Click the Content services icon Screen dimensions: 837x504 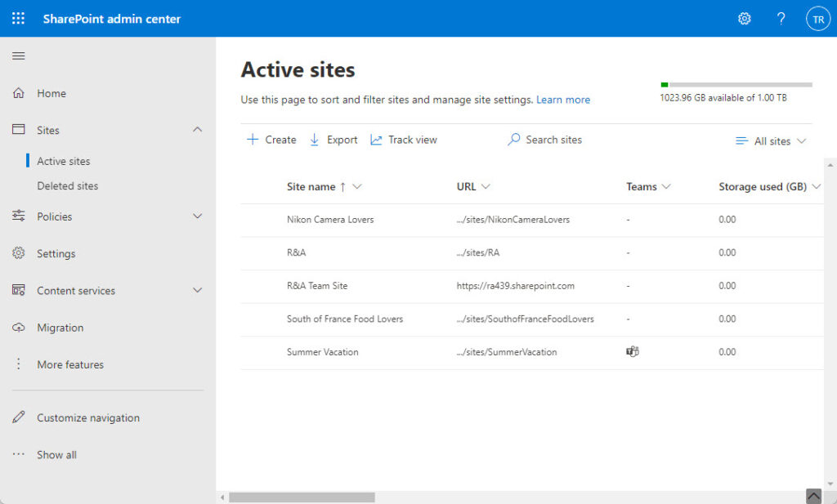pos(18,290)
